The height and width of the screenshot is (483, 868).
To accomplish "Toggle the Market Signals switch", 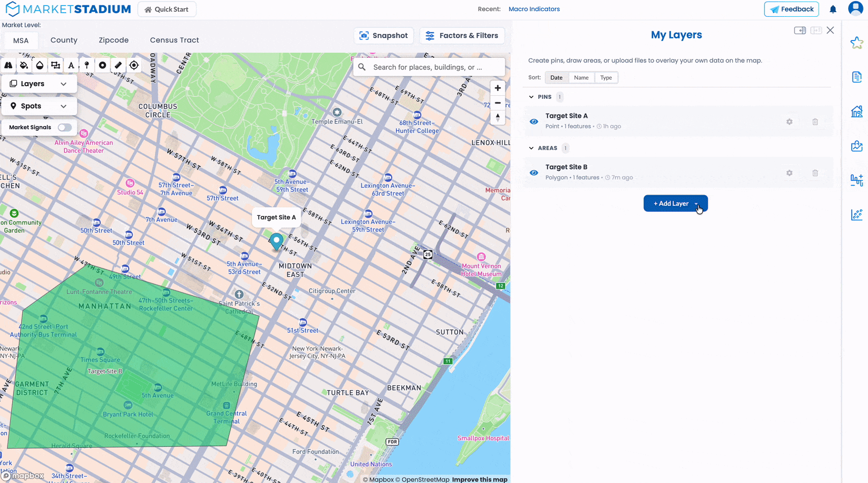I will coord(64,127).
